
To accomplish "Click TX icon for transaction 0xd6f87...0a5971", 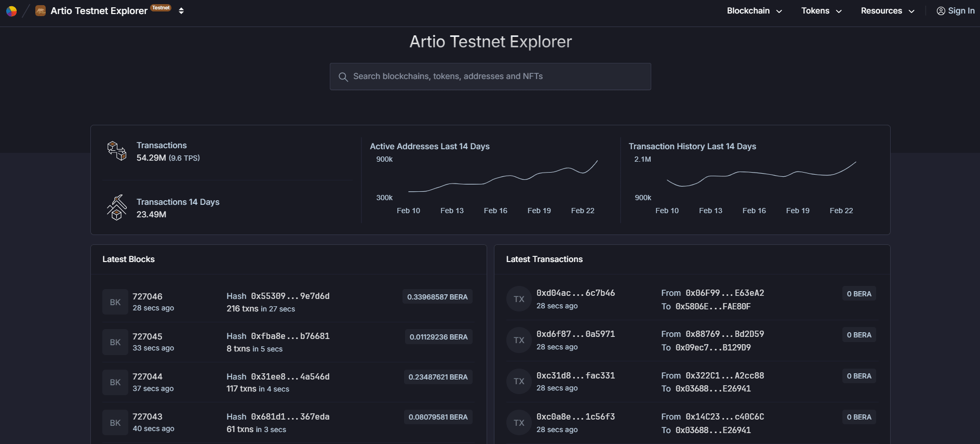I will pyautogui.click(x=519, y=340).
